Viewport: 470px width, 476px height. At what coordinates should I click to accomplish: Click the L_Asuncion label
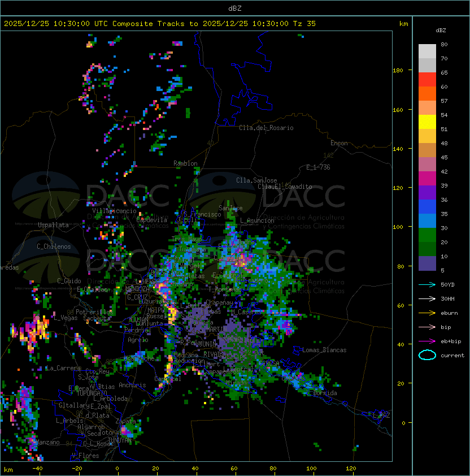257,220
